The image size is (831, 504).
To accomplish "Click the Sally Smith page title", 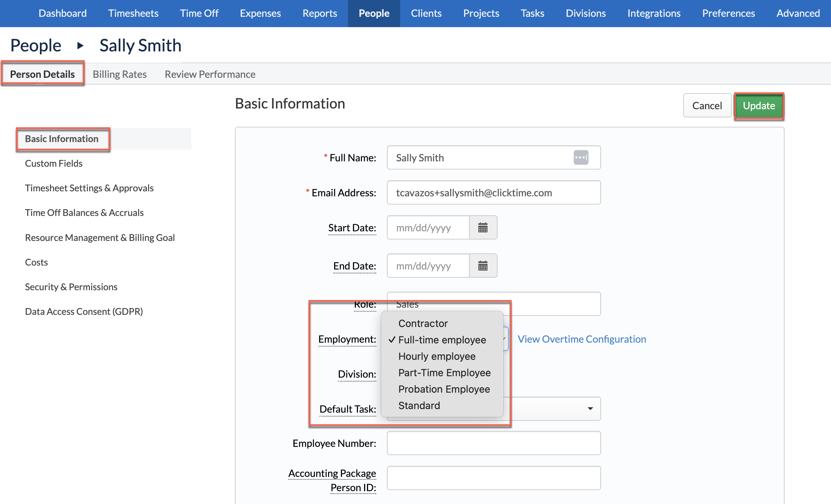I will click(140, 45).
